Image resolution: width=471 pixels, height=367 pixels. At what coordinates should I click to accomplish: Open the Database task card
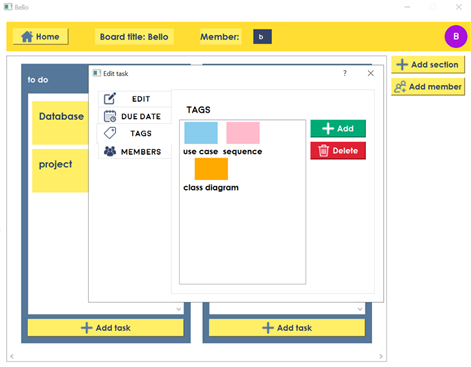point(61,123)
